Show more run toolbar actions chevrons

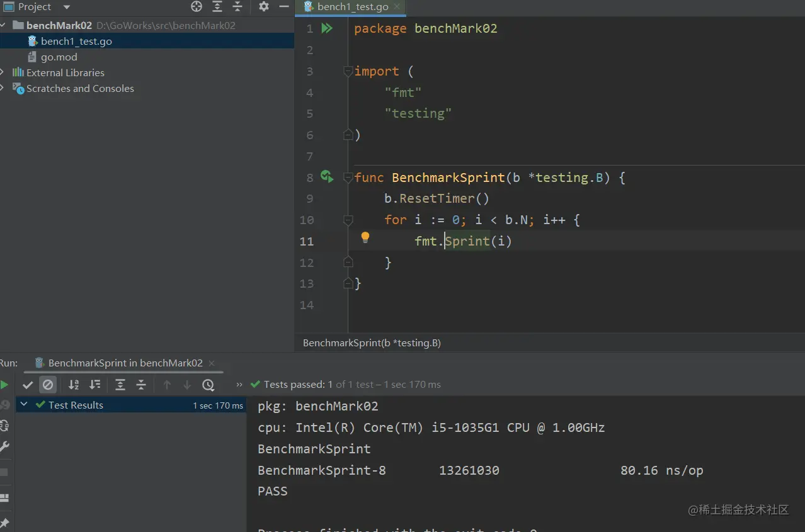pyautogui.click(x=239, y=385)
